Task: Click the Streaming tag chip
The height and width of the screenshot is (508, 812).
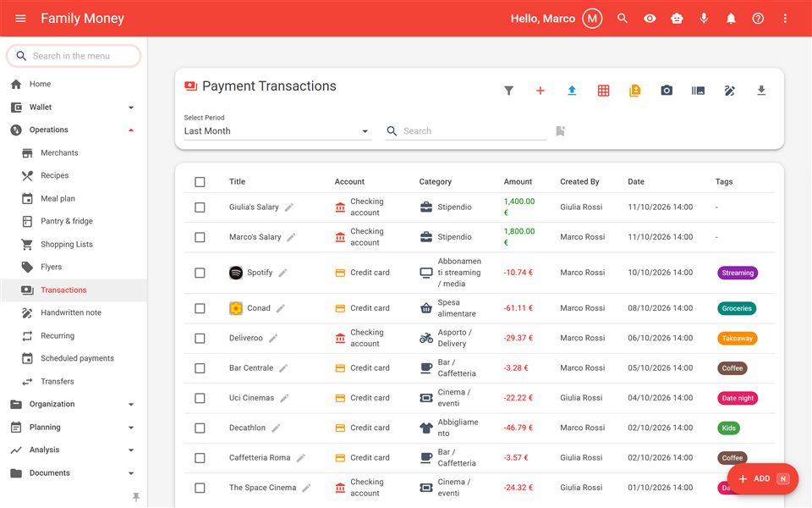Action: [738, 273]
